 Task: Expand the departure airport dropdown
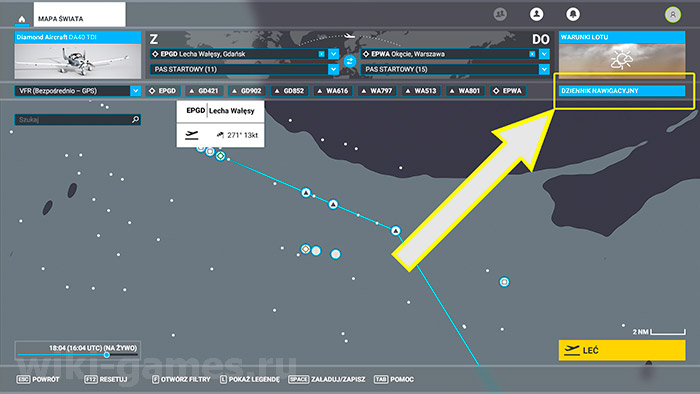point(333,54)
